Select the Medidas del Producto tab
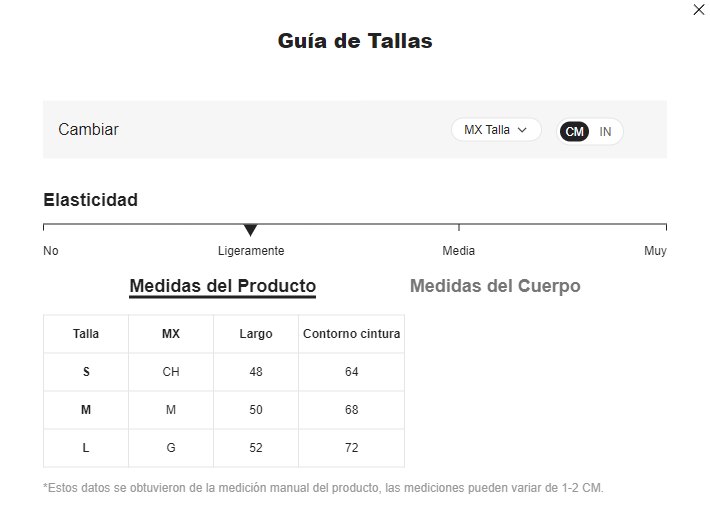 tap(222, 286)
